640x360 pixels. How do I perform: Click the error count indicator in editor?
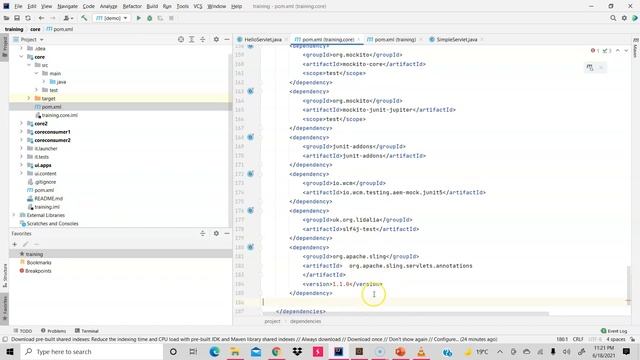pos(595,51)
